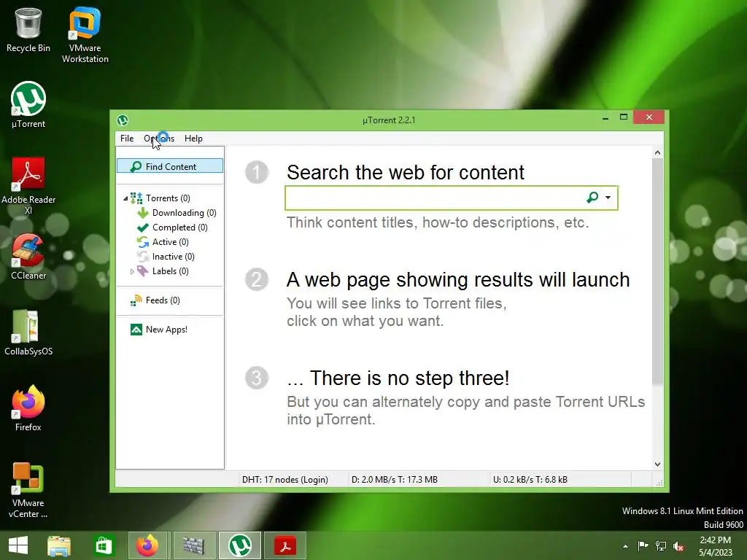Viewport: 747px width, 560px height.
Task: Click the Find Content magnifier icon
Action: 136,166
